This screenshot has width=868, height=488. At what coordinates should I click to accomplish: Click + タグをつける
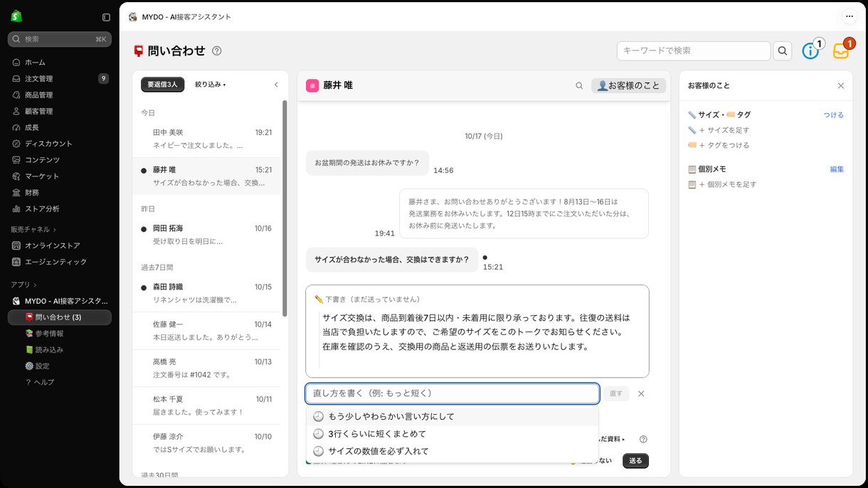pyautogui.click(x=719, y=145)
